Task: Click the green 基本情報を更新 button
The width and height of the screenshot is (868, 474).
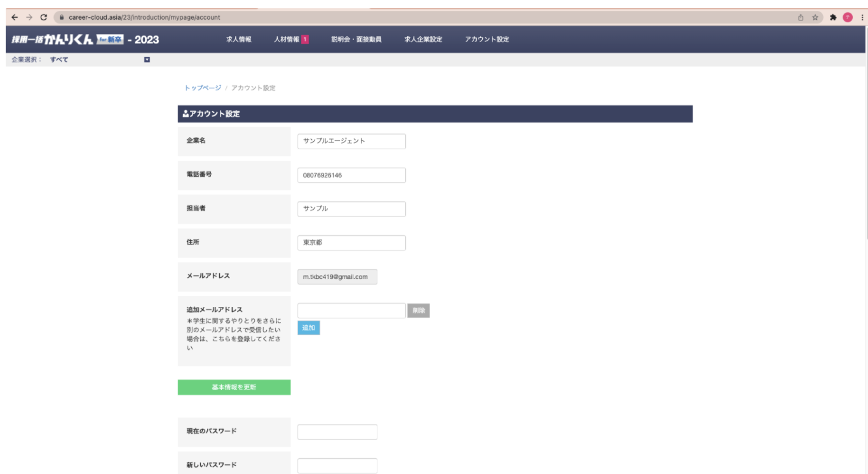Action: click(234, 388)
